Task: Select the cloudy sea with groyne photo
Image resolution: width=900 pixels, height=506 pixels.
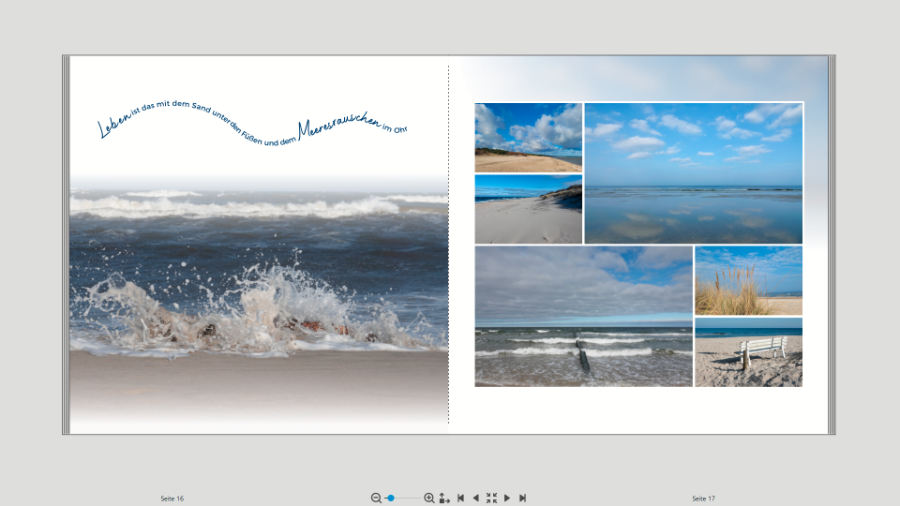Action: [x=583, y=316]
